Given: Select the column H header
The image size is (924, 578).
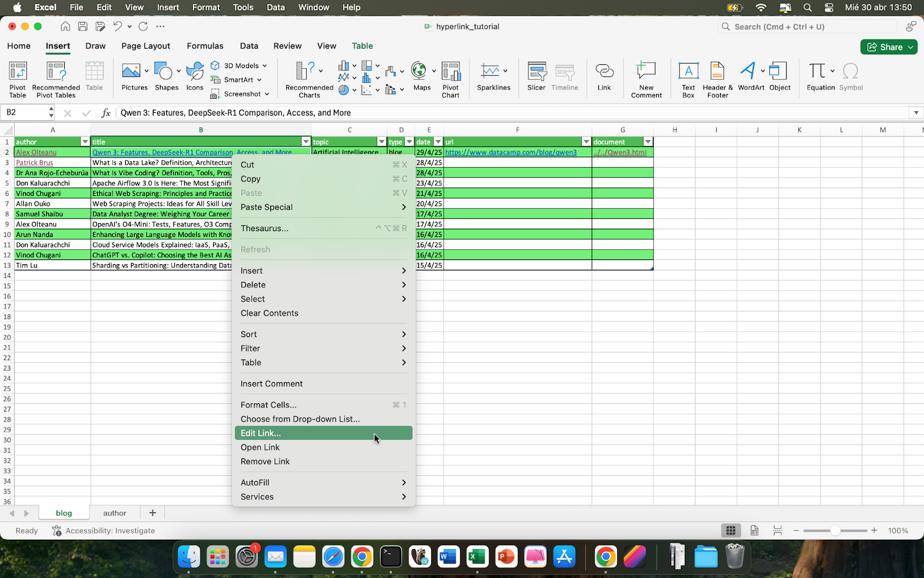Looking at the screenshot, I should pos(674,130).
